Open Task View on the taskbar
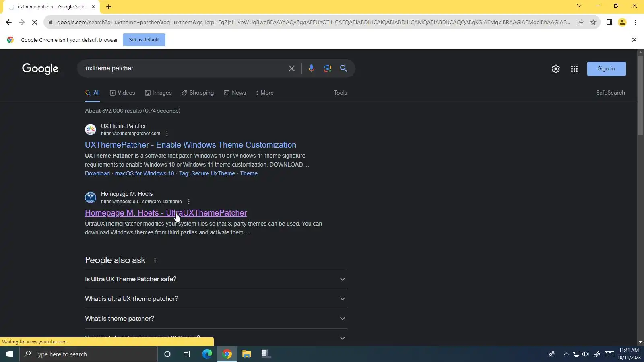644x362 pixels. pos(187,354)
